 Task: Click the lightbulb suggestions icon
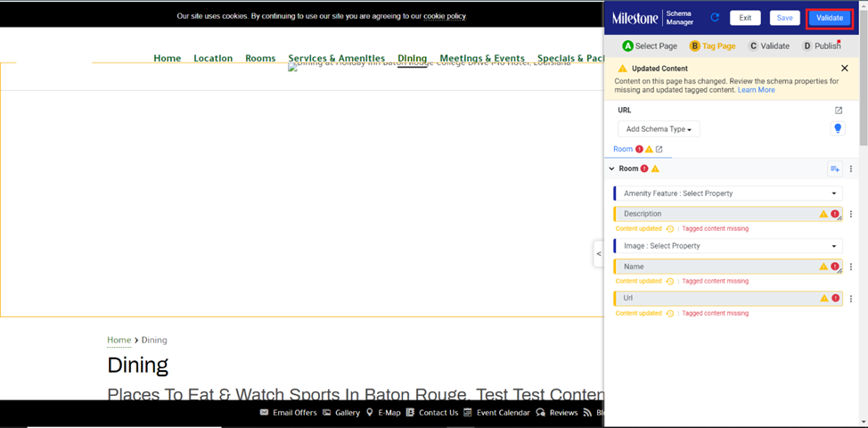[838, 128]
